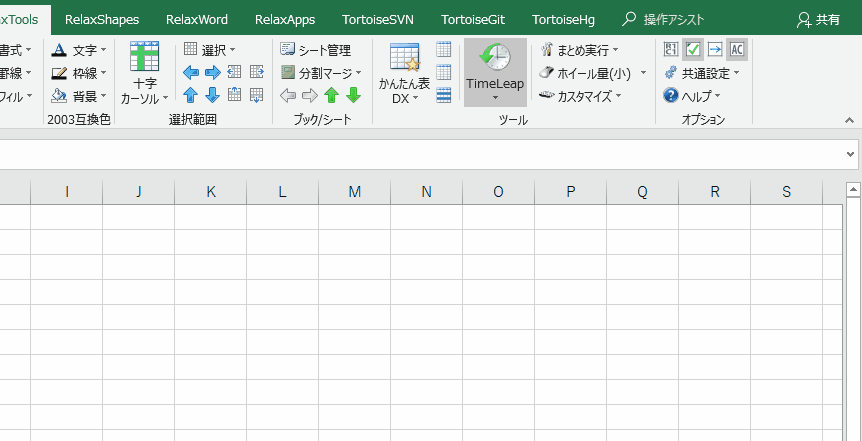Click the 十字カーソル cross cursor icon
The image size is (862, 441).
click(145, 56)
